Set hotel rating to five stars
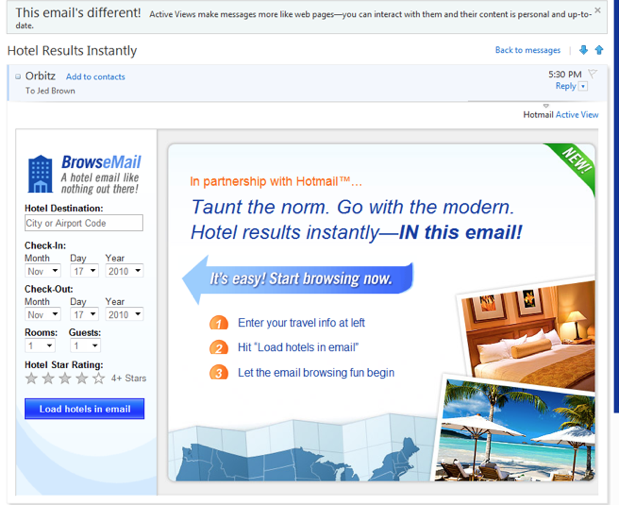Image resolution: width=619 pixels, height=505 pixels. 99,378
